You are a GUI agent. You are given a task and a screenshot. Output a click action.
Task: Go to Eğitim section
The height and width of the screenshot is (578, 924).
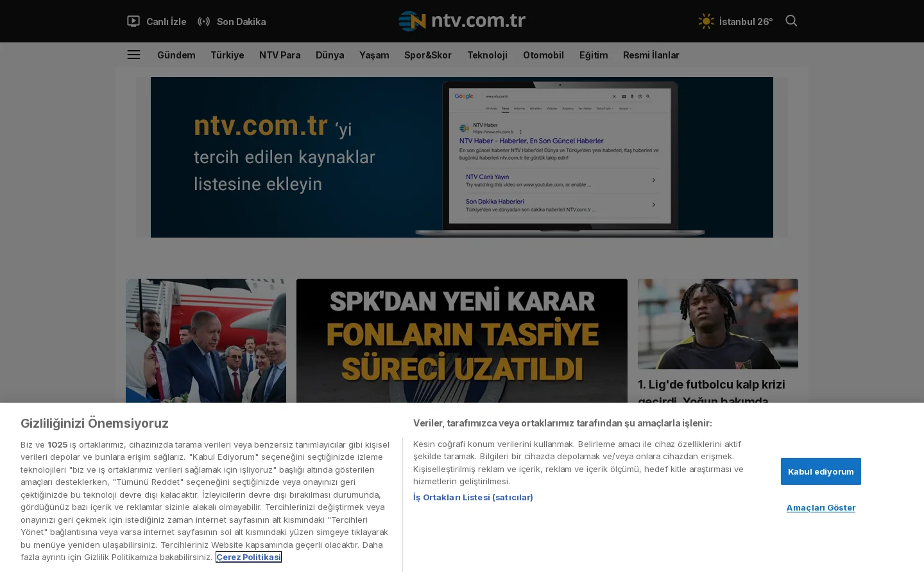(x=594, y=55)
